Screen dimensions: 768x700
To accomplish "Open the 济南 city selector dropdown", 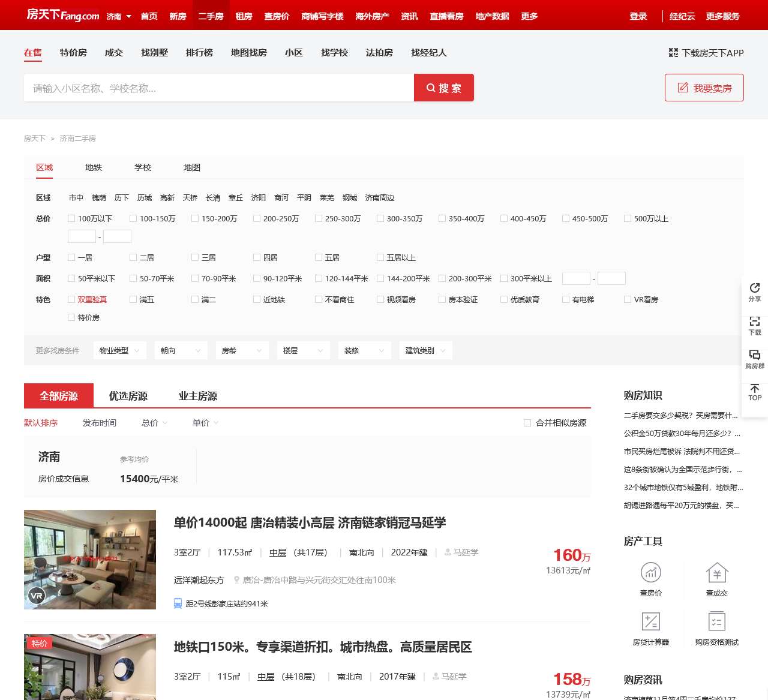I will [x=118, y=16].
